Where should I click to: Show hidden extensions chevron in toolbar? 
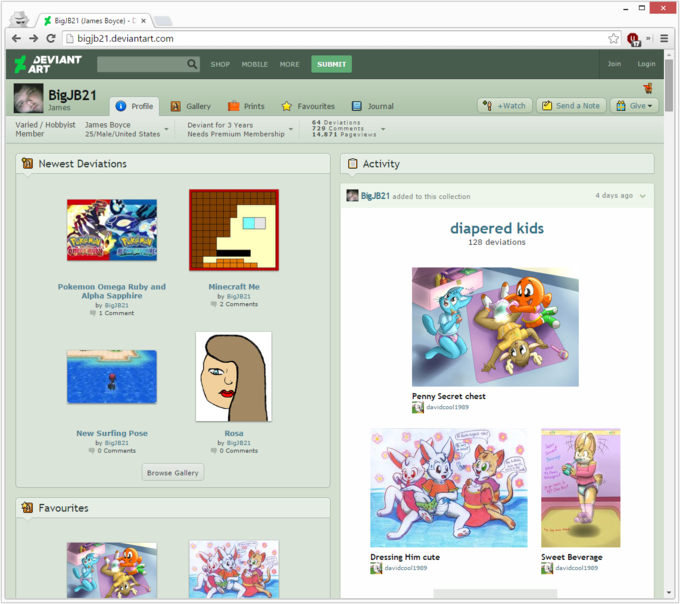coord(648,39)
